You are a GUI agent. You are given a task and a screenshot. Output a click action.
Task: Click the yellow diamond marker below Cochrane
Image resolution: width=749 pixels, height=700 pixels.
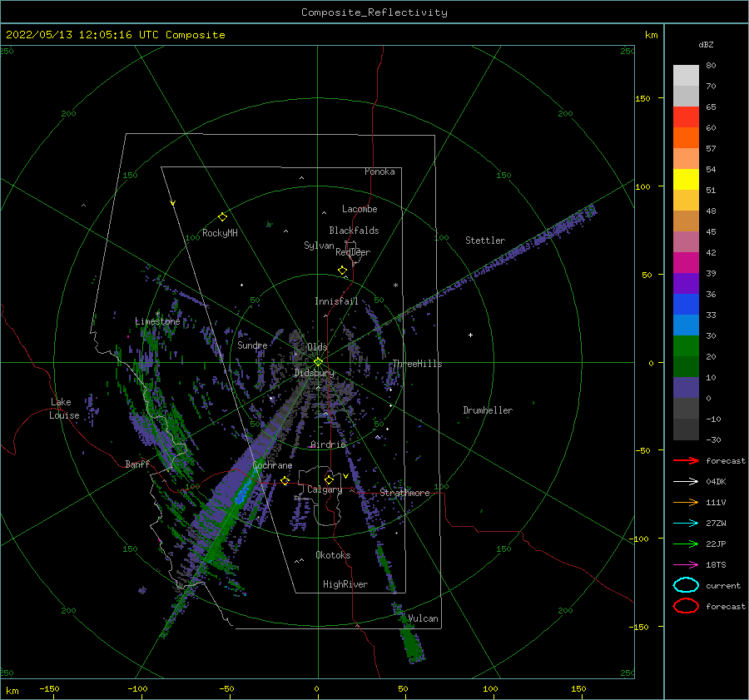tap(285, 480)
